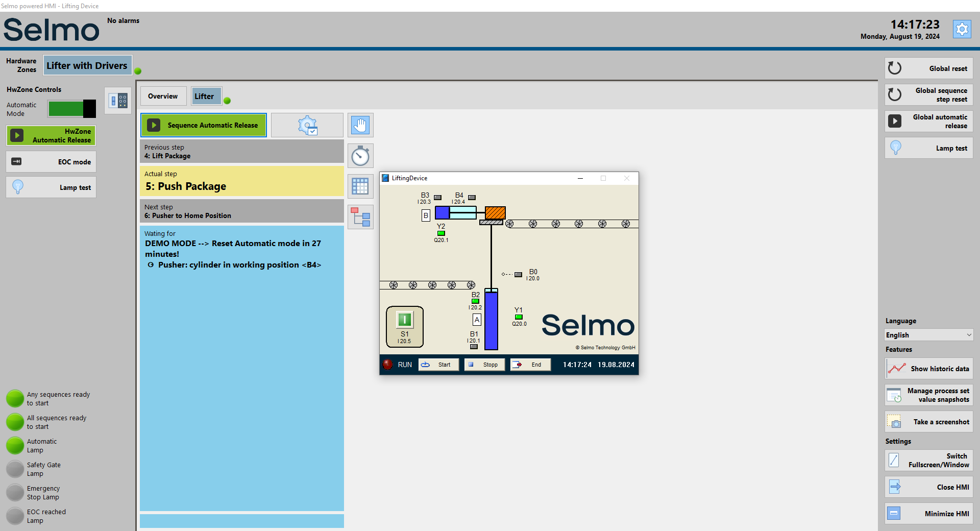The width and height of the screenshot is (980, 531).
Task: Click the orange package in LiftingDevice
Action: 495,212
